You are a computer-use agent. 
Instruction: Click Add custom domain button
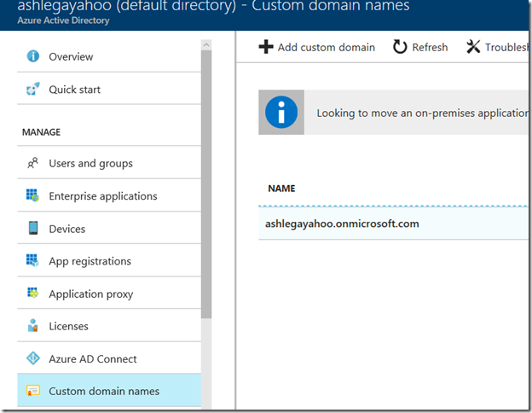click(316, 47)
